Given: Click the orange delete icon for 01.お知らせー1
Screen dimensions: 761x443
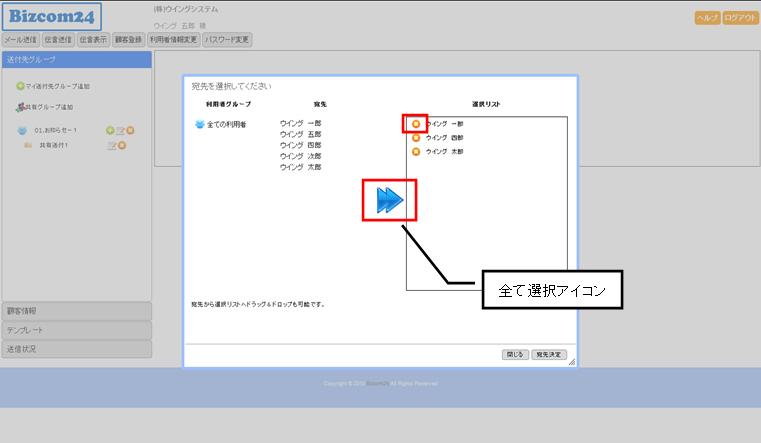Looking at the screenshot, I should pos(131,131).
